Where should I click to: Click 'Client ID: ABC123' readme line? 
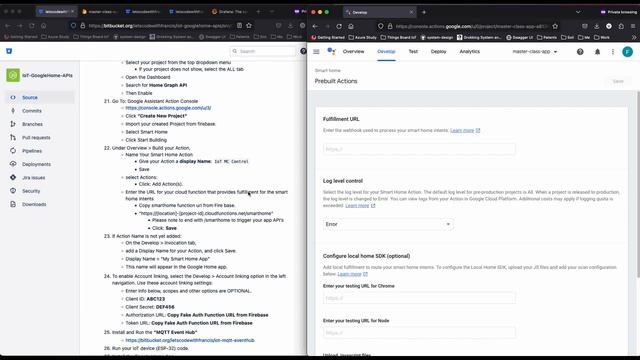[x=145, y=299]
